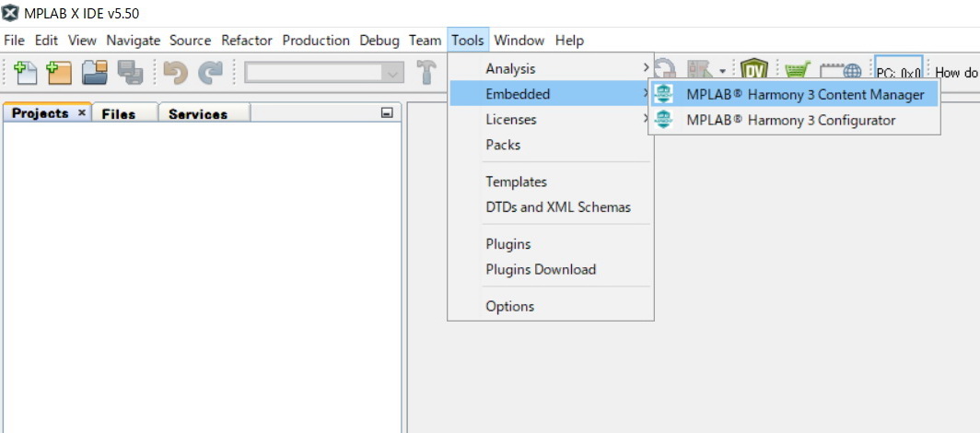Click the Open Project toolbar icon
The image size is (980, 433).
click(x=95, y=73)
